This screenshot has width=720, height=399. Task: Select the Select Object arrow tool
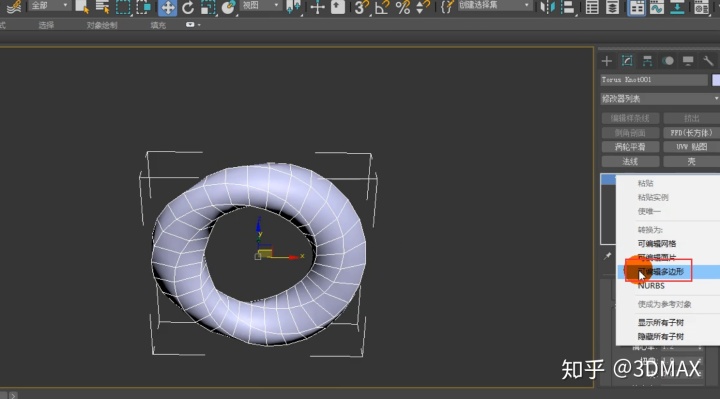tap(82, 6)
